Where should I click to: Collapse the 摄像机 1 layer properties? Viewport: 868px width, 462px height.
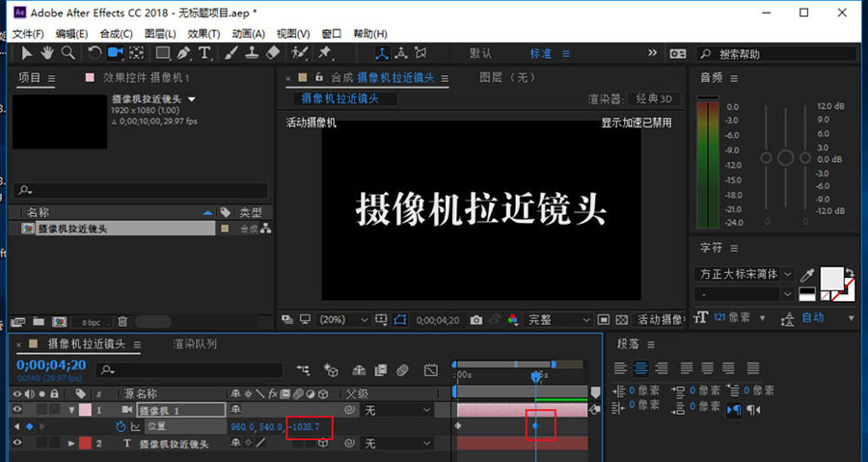(71, 410)
